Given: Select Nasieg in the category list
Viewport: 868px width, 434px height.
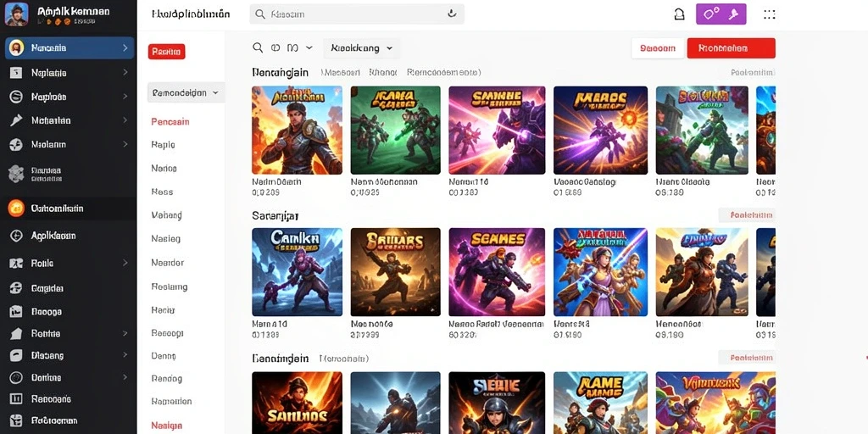Looking at the screenshot, I should click(x=165, y=239).
